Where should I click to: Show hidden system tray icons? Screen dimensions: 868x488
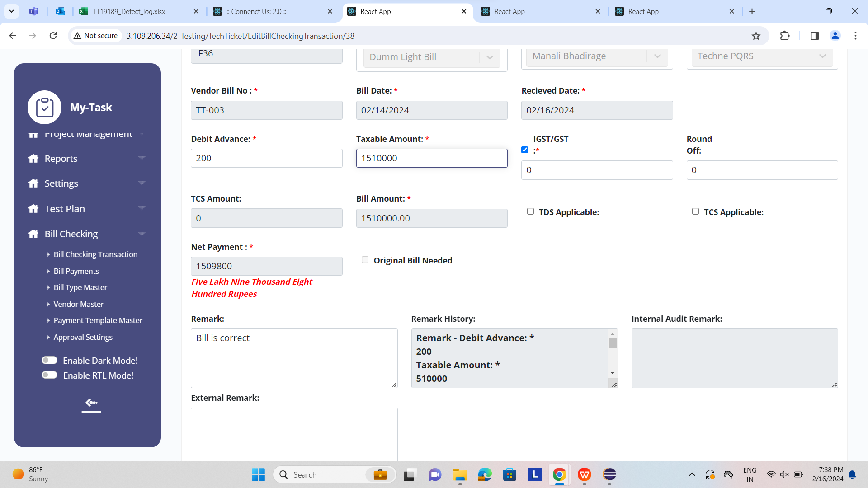pos(692,474)
